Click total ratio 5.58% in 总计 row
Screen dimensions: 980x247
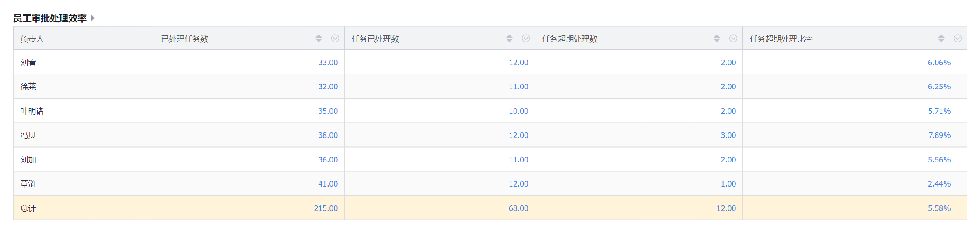pos(939,208)
